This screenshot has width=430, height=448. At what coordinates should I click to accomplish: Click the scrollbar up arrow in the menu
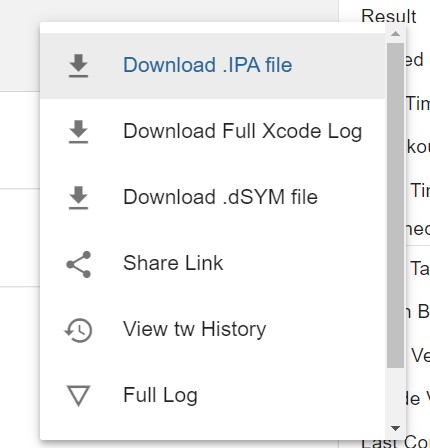[x=395, y=34]
